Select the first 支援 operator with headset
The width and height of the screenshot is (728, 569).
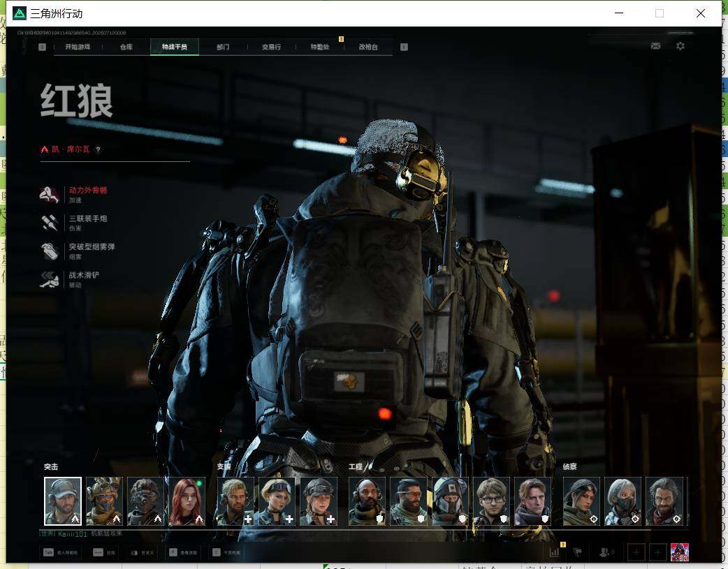click(235, 501)
